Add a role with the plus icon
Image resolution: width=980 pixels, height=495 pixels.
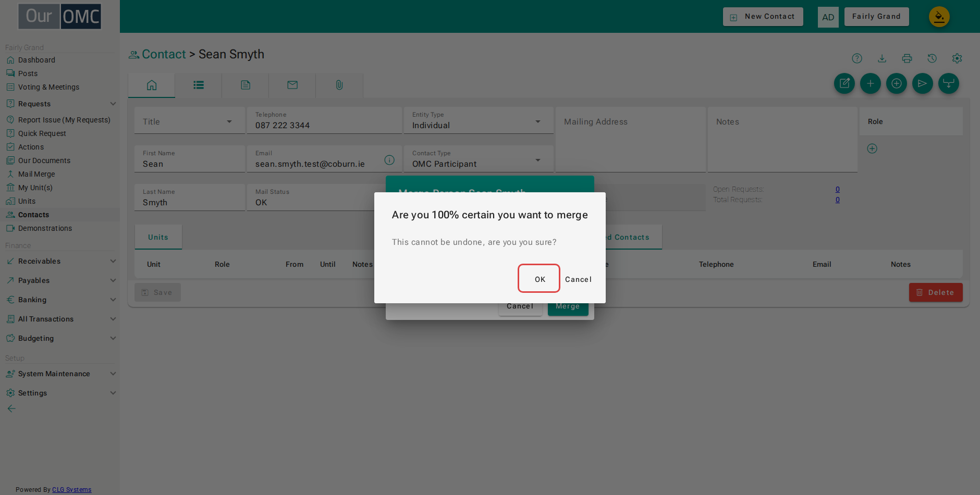872,148
